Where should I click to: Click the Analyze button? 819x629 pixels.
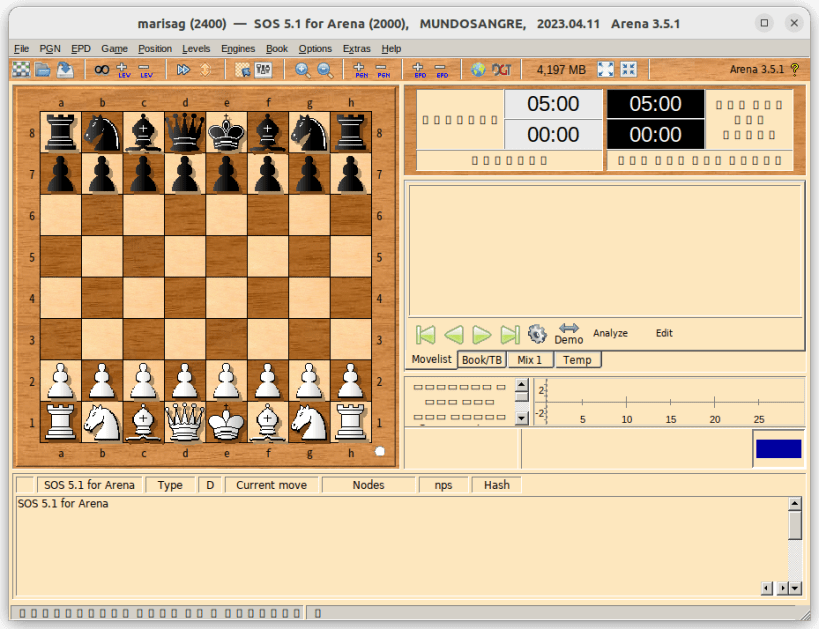tap(610, 333)
